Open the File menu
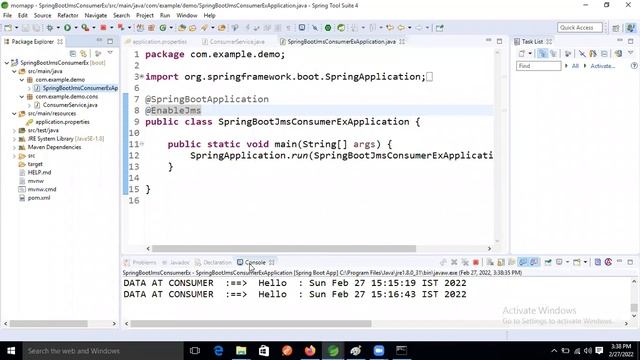Image resolution: width=640 pixels, height=360 pixels. click(x=7, y=16)
